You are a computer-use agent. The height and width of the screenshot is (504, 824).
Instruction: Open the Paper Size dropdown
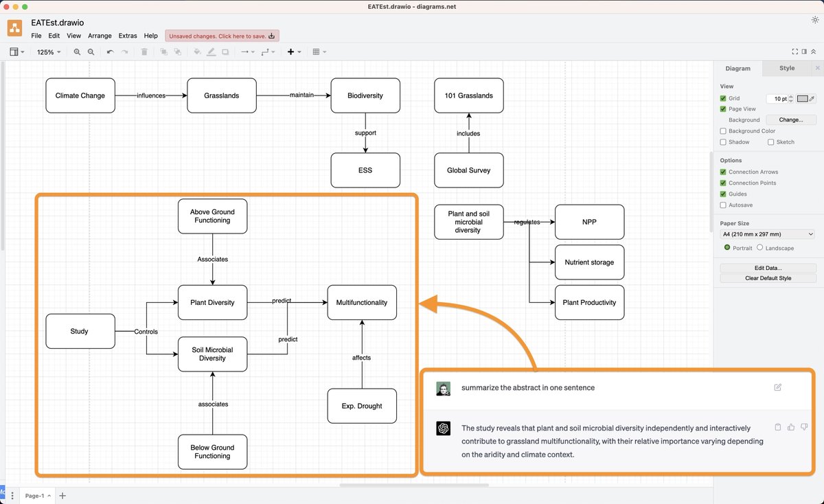[768, 234]
